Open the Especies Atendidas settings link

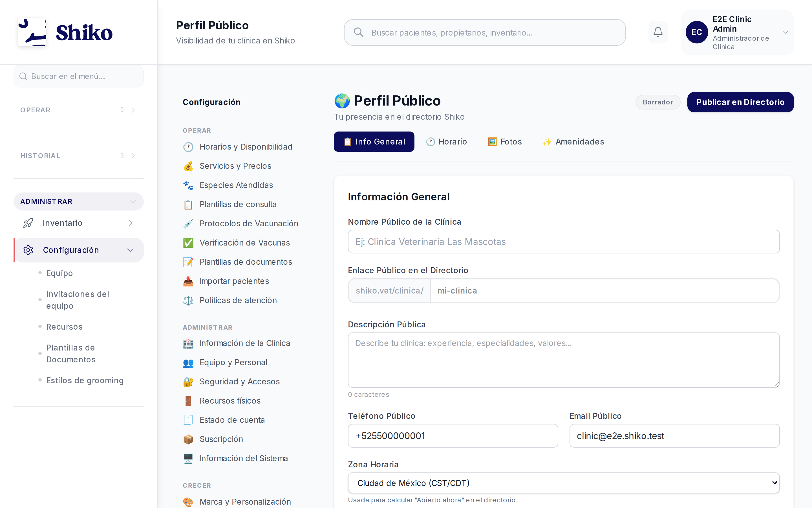pos(236,185)
